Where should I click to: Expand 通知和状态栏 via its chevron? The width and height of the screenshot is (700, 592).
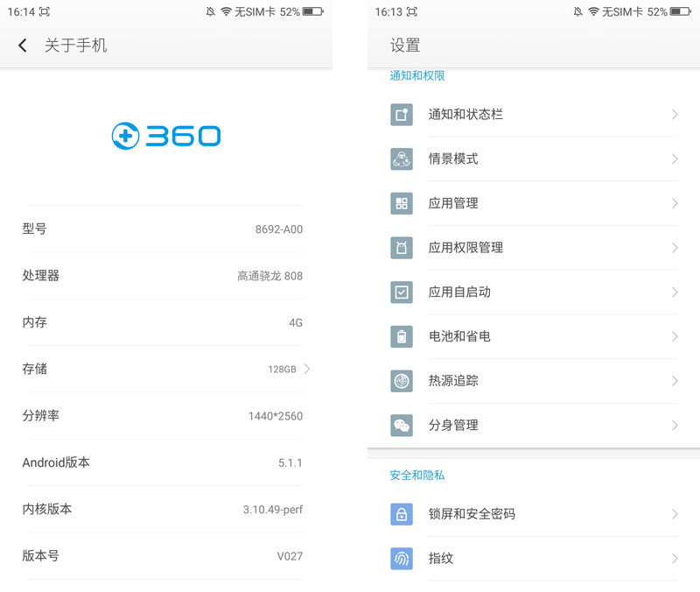[x=674, y=114]
